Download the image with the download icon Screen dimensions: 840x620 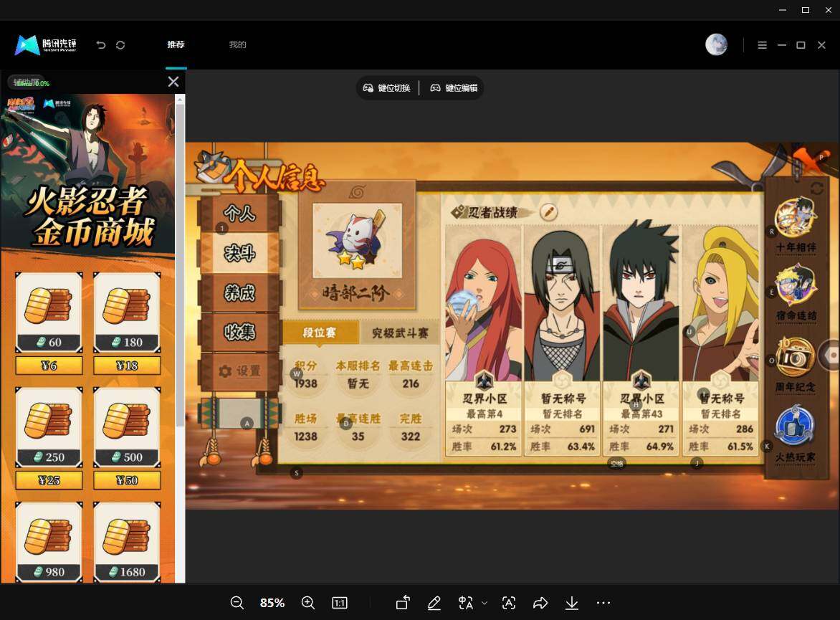572,603
